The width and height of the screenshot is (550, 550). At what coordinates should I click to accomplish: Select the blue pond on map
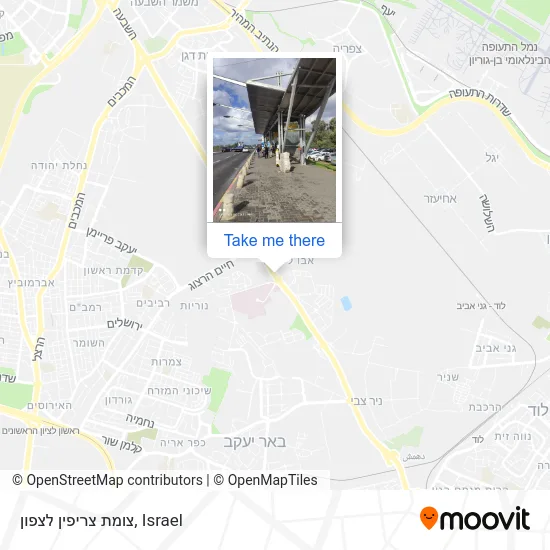pyautogui.click(x=346, y=303)
